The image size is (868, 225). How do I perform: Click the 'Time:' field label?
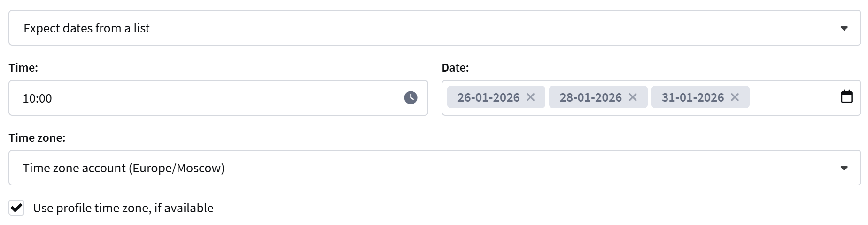pos(23,68)
